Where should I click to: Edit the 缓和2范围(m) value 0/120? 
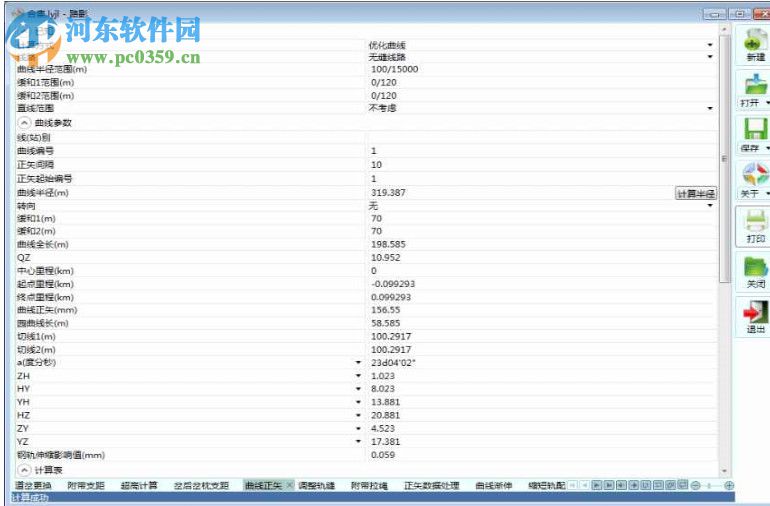541,96
